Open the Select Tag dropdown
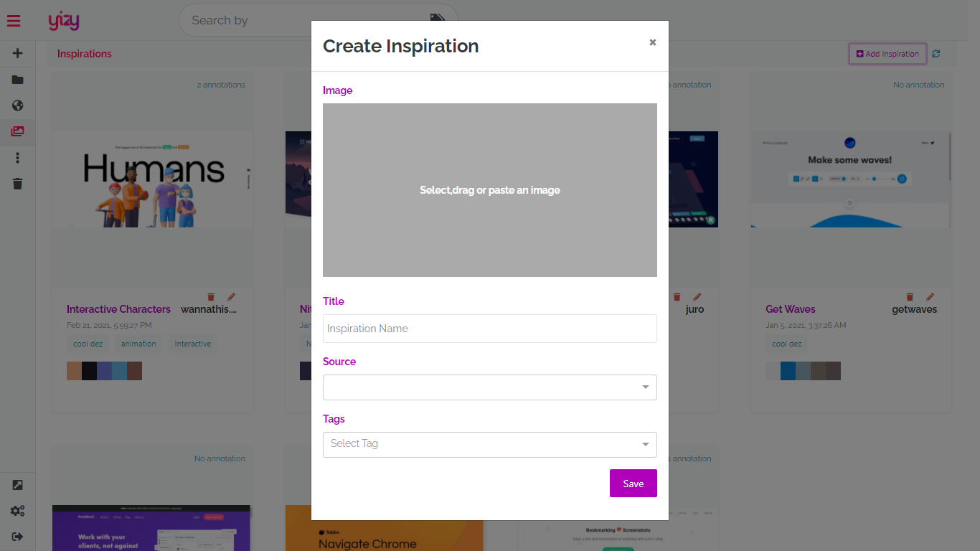The image size is (980, 551). (x=490, y=445)
